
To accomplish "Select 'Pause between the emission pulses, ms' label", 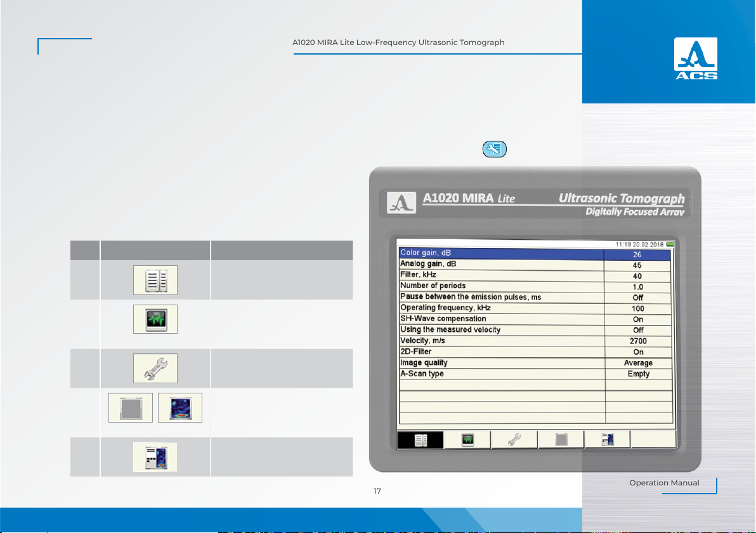I will coord(471,297).
